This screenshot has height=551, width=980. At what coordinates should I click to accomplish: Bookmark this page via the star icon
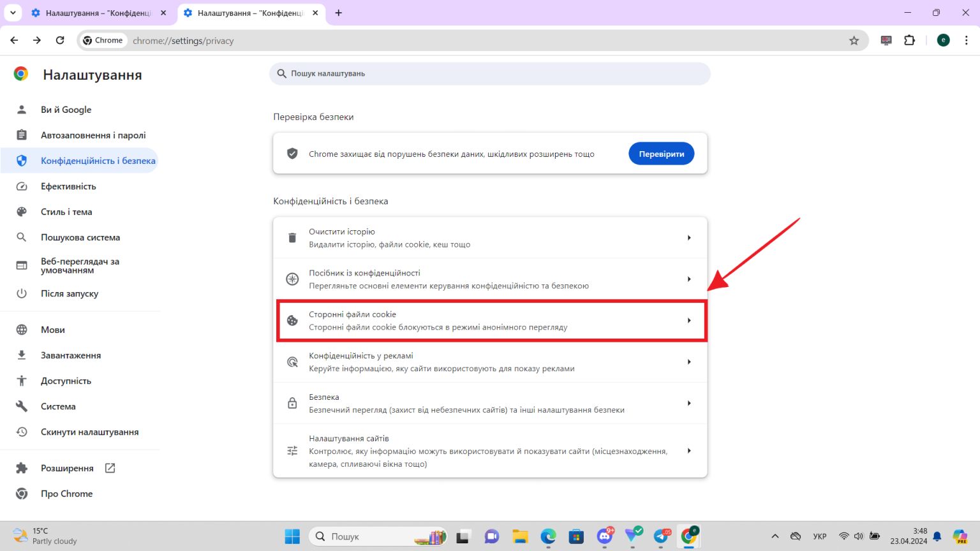click(x=854, y=40)
